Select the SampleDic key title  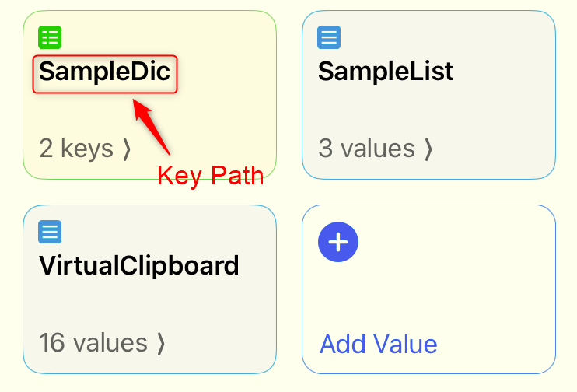(104, 72)
